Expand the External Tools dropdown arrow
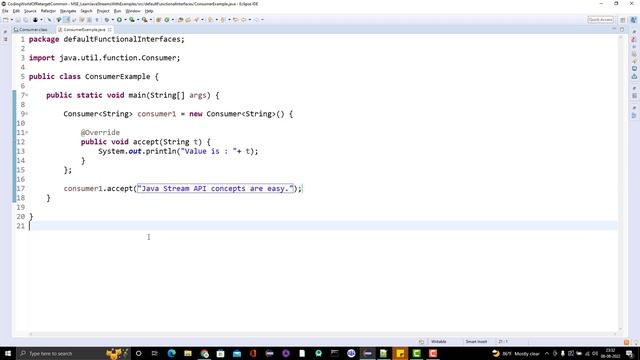 tap(151, 20)
